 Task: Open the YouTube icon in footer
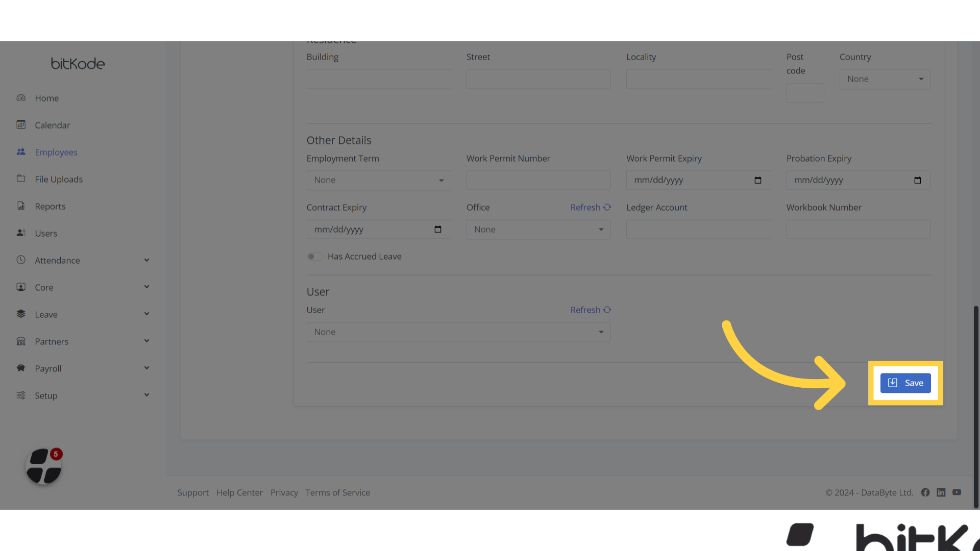tap(957, 492)
